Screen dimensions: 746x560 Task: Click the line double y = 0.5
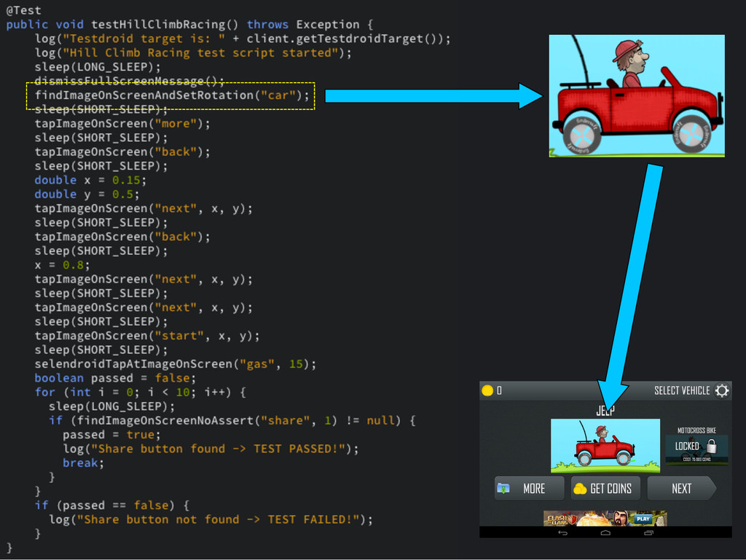(87, 194)
